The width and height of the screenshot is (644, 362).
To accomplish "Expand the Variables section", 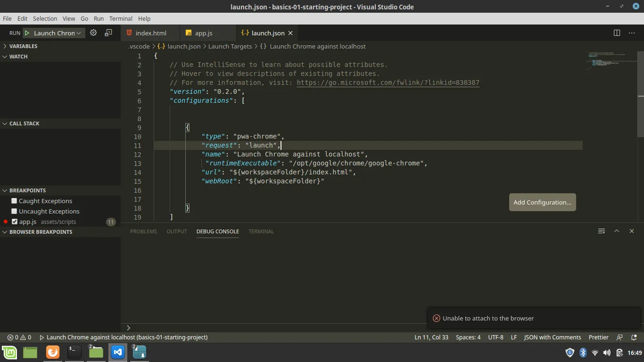I will click(x=23, y=46).
